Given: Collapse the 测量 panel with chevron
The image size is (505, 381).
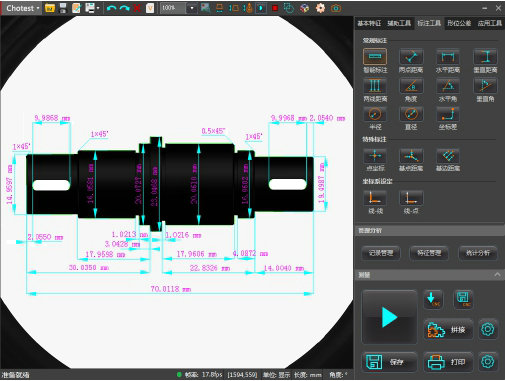Looking at the screenshot, I should [x=497, y=275].
